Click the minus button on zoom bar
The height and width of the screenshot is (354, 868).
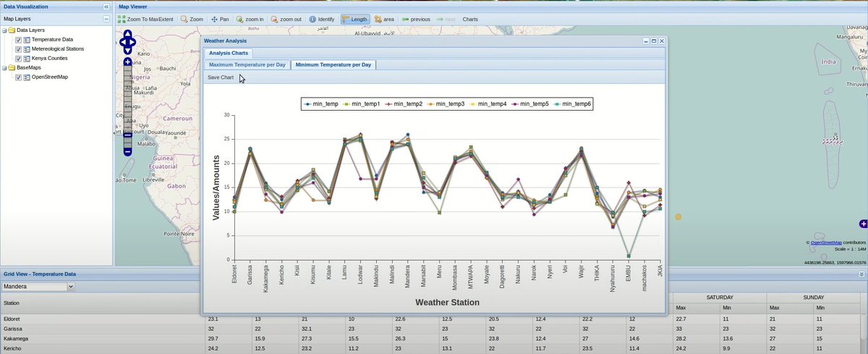pos(127,151)
